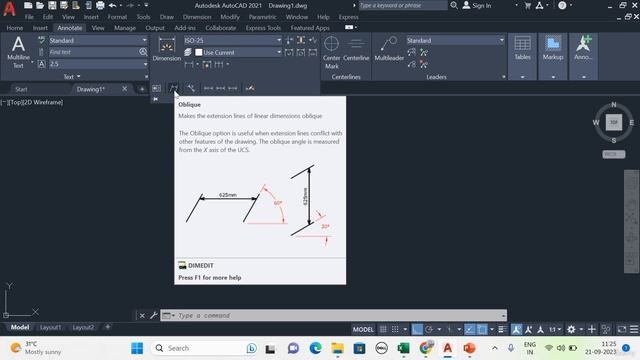Toggle Snap mode in status bar
This screenshot has height=360, width=640.
coord(395,329)
